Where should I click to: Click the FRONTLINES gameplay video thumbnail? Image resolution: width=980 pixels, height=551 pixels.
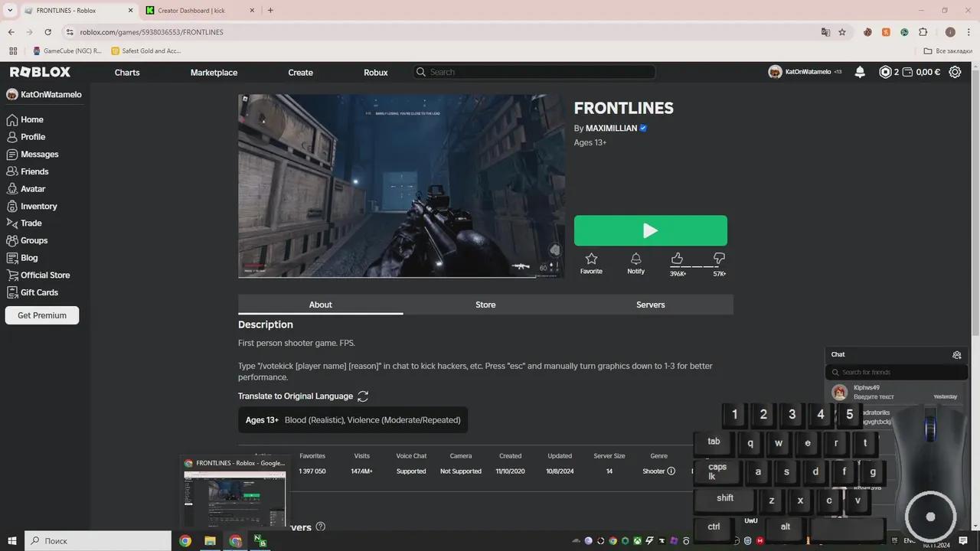point(401,185)
